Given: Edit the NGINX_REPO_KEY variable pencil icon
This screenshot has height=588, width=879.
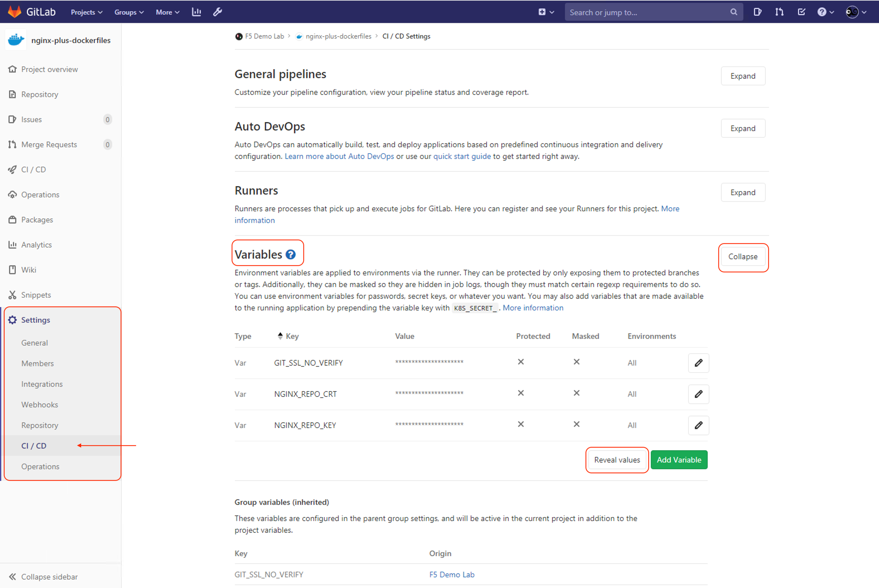Looking at the screenshot, I should point(698,425).
